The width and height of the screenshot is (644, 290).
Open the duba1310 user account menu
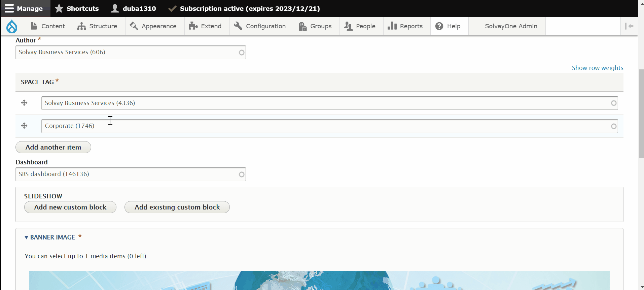tap(133, 8)
